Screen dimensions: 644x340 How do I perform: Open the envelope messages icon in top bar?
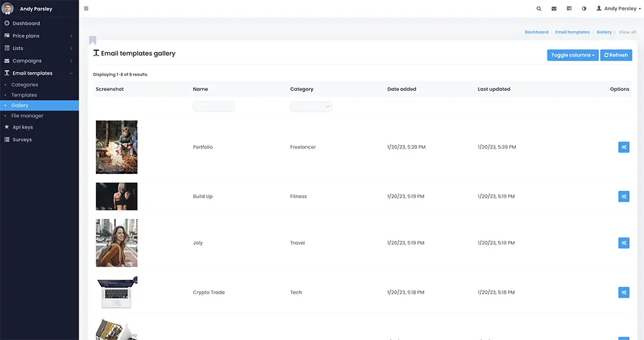[554, 8]
